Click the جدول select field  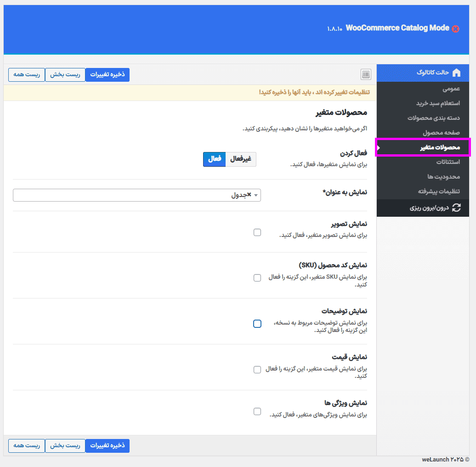tap(137, 195)
